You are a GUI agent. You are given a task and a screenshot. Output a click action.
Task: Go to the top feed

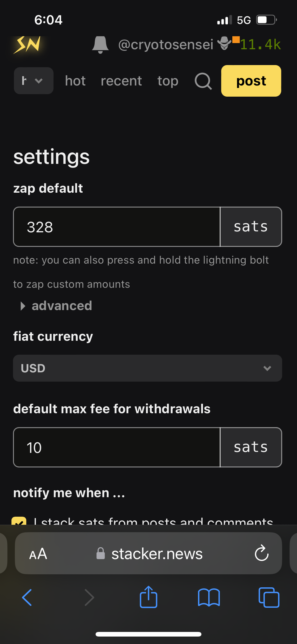[168, 81]
